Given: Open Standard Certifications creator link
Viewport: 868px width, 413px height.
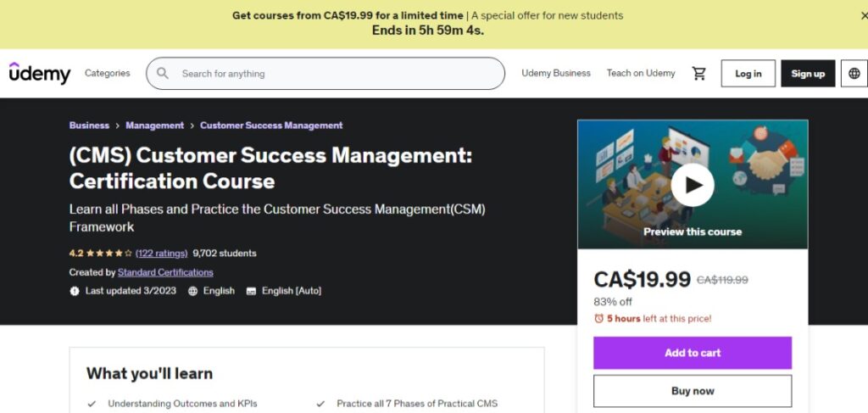Looking at the screenshot, I should pos(165,272).
